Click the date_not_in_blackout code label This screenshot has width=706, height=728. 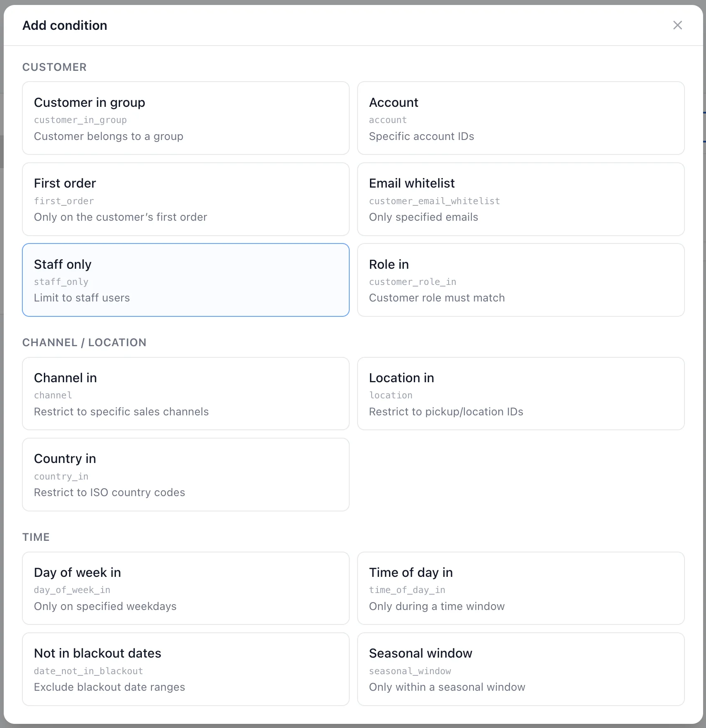pyautogui.click(x=88, y=671)
